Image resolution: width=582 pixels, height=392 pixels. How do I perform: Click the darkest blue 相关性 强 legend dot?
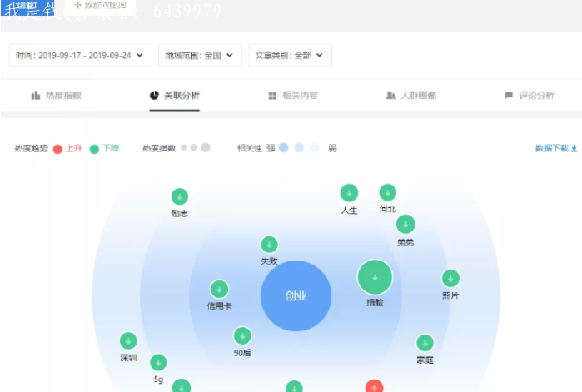pos(284,147)
